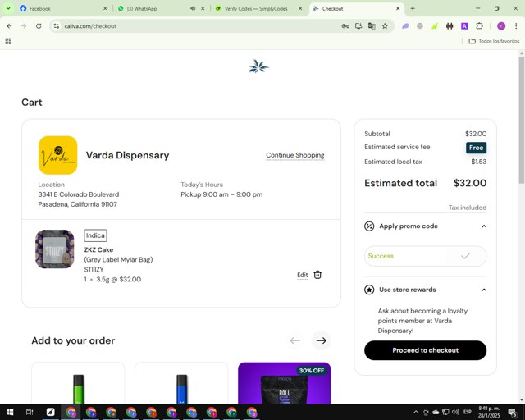Reload the checkout page
Viewport: 525px width, 420px height.
pyautogui.click(x=39, y=25)
